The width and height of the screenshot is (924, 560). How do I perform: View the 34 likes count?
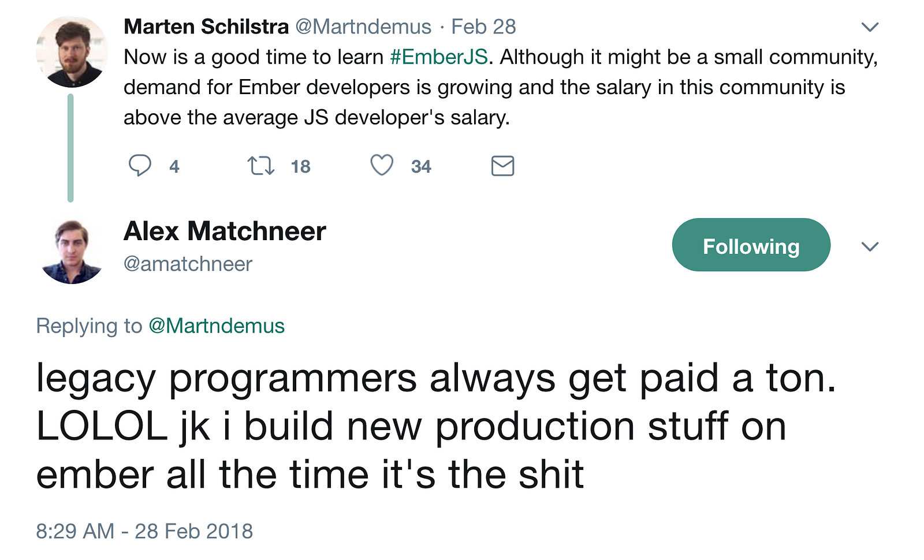coord(421,167)
